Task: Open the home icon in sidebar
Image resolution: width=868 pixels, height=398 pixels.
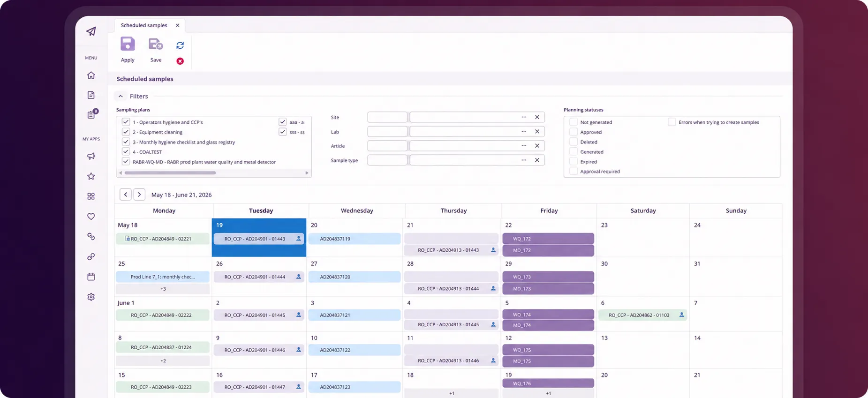Action: pos(91,75)
